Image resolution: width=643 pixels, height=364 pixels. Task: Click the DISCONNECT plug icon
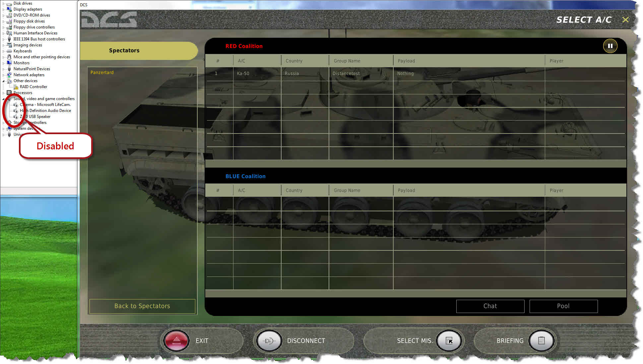tap(269, 340)
